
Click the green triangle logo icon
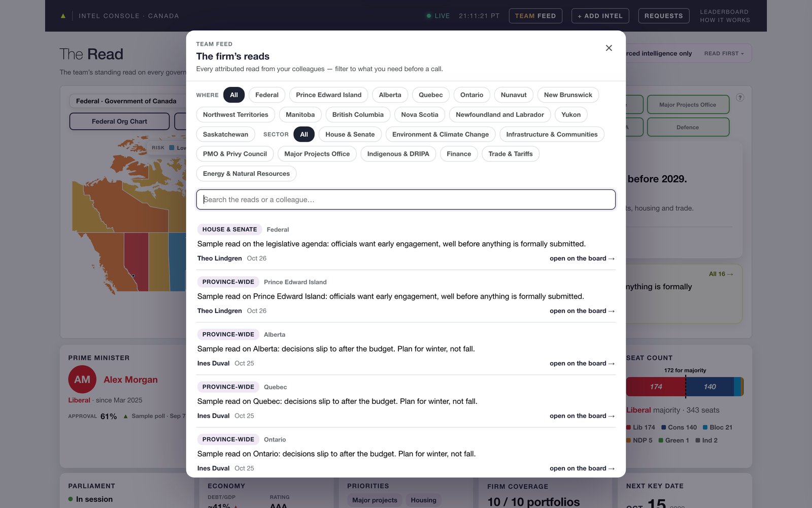pyautogui.click(x=63, y=16)
